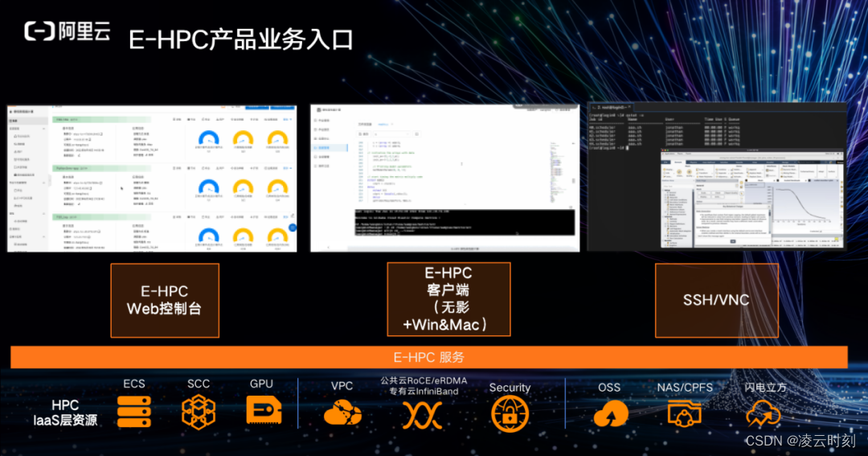This screenshot has width=868, height=456.
Task: Click the HPC IaaS层资源 label
Action: (65, 413)
